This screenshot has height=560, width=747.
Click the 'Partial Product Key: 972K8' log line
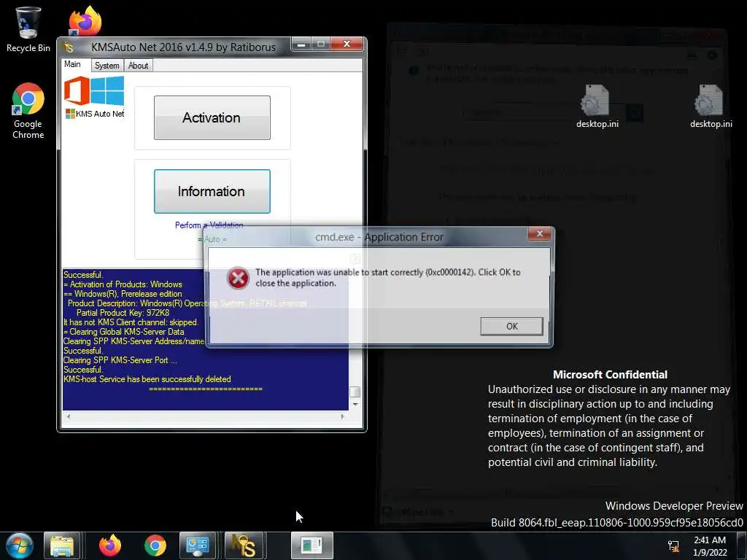123,313
